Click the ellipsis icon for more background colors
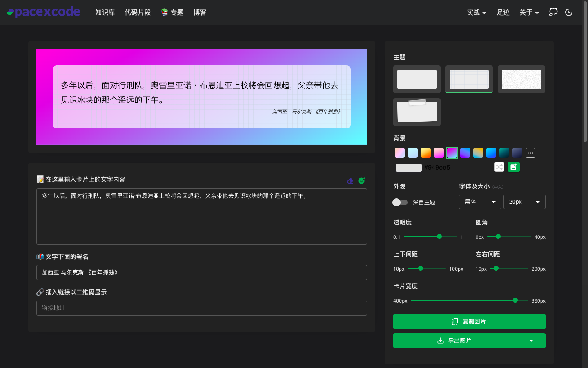 (x=530, y=153)
